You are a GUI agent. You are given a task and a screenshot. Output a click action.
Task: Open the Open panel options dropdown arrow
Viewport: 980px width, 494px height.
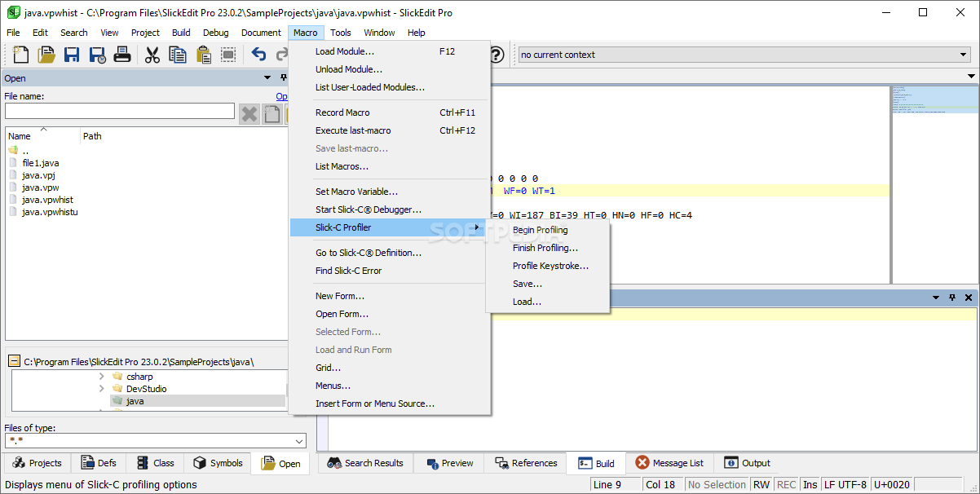pyautogui.click(x=267, y=78)
